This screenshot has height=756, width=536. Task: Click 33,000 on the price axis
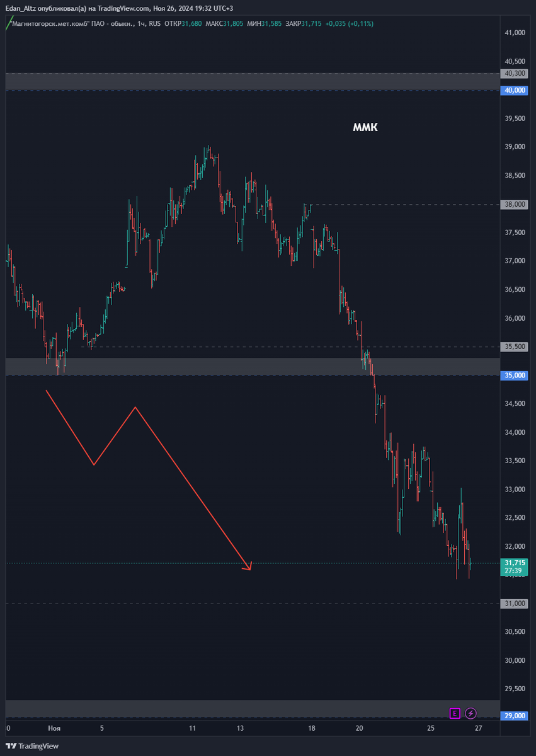[515, 490]
